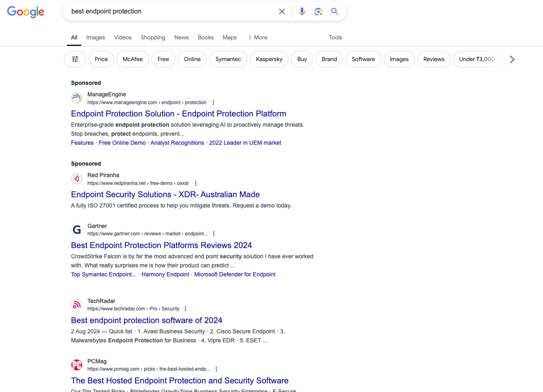Screen dimensions: 543x392
Task: Open the three-dot menu for the TechRadar result
Action: pyautogui.click(x=186, y=309)
